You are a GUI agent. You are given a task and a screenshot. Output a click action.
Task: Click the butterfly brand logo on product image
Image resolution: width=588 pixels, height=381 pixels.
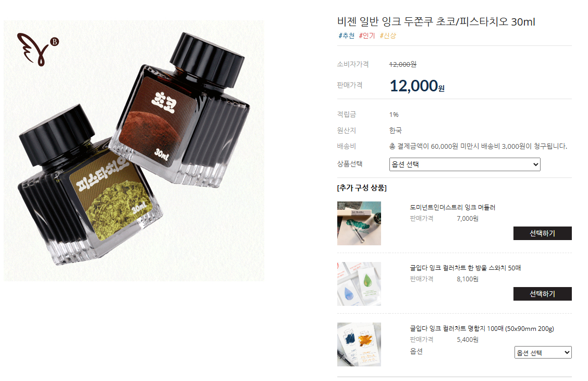(x=38, y=50)
